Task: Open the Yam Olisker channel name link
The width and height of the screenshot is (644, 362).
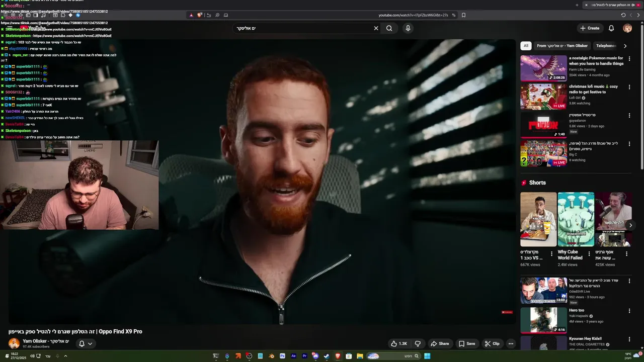Action: click(46, 341)
